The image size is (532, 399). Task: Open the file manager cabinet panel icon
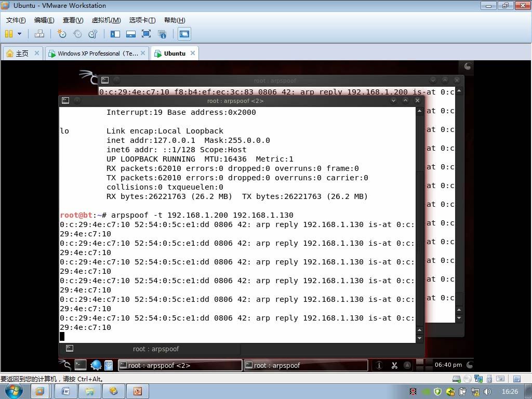tap(109, 365)
